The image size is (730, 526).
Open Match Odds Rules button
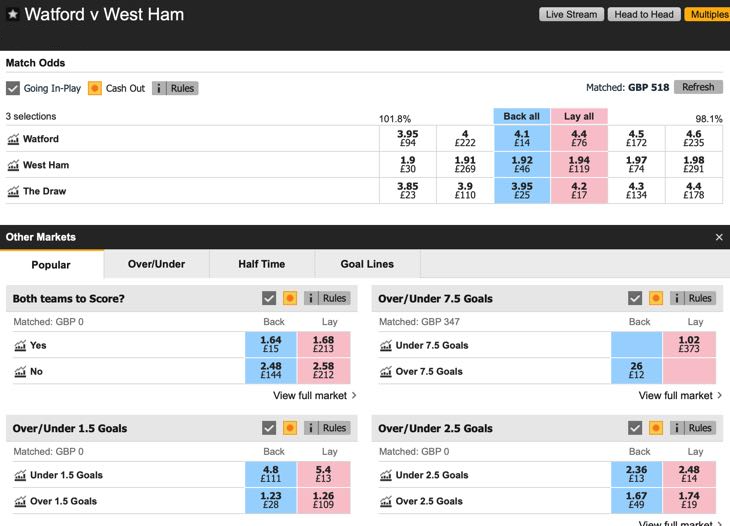click(175, 88)
